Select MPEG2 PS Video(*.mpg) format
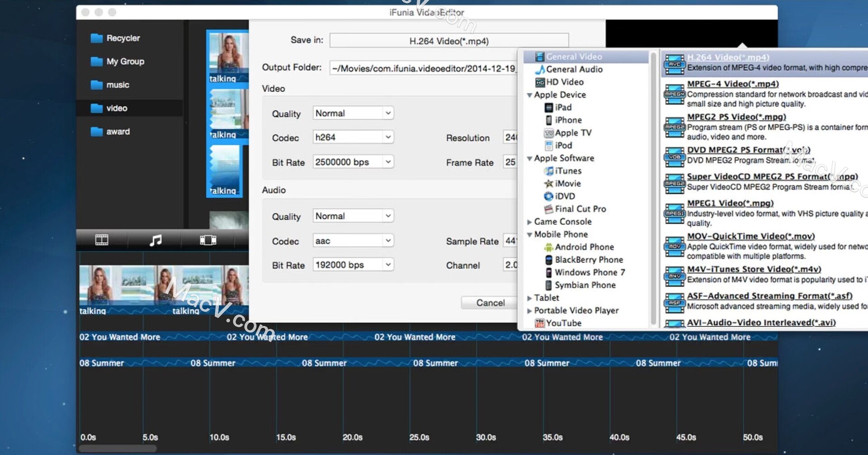The width and height of the screenshot is (868, 455). (x=736, y=117)
